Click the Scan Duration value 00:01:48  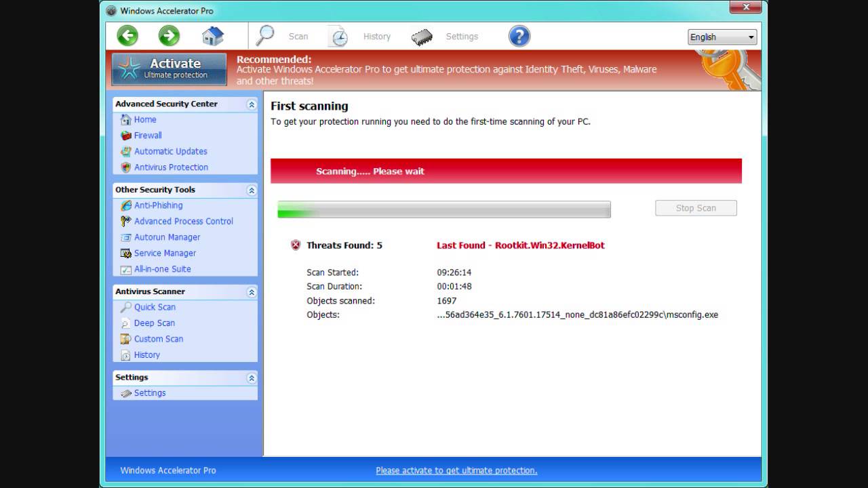454,287
